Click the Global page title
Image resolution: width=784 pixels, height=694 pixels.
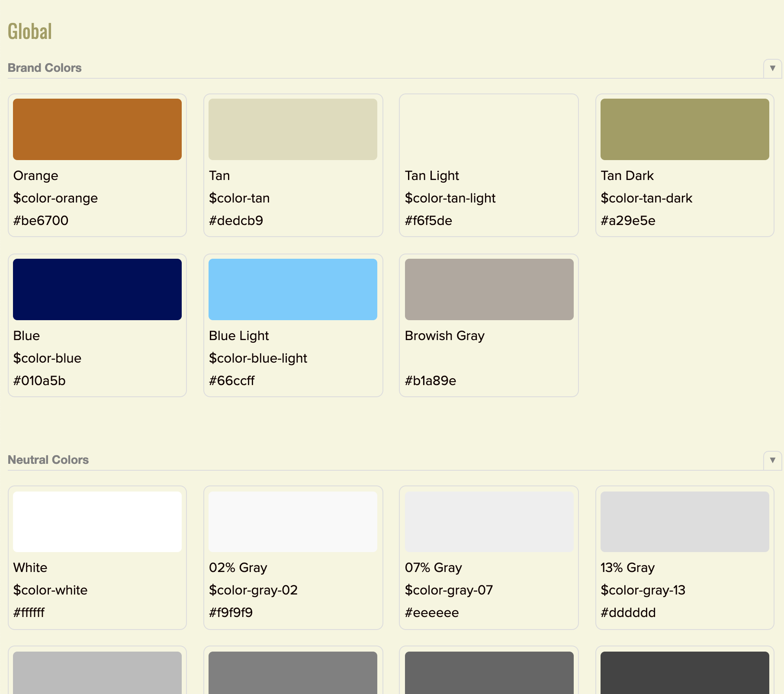[x=30, y=31]
